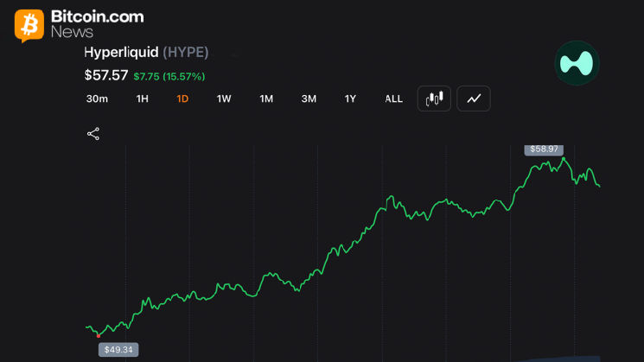Click the green high-point marker on chart
The image size is (644, 362).
(x=564, y=158)
